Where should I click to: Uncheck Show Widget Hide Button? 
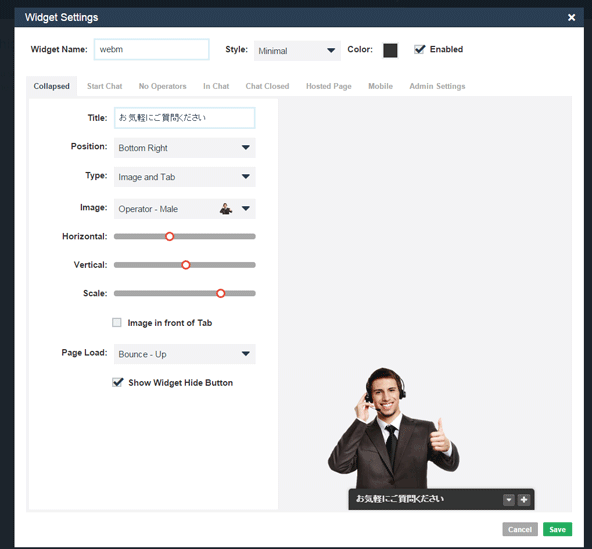(x=117, y=382)
